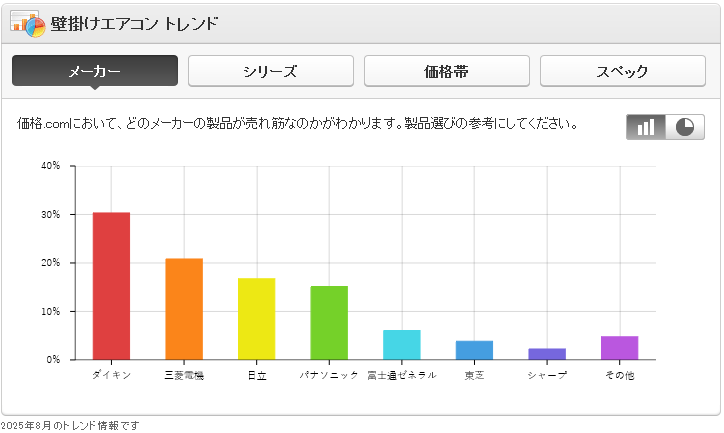This screenshot has width=724, height=433.
Task: Click the 0% axis value
Action: [x=53, y=360]
